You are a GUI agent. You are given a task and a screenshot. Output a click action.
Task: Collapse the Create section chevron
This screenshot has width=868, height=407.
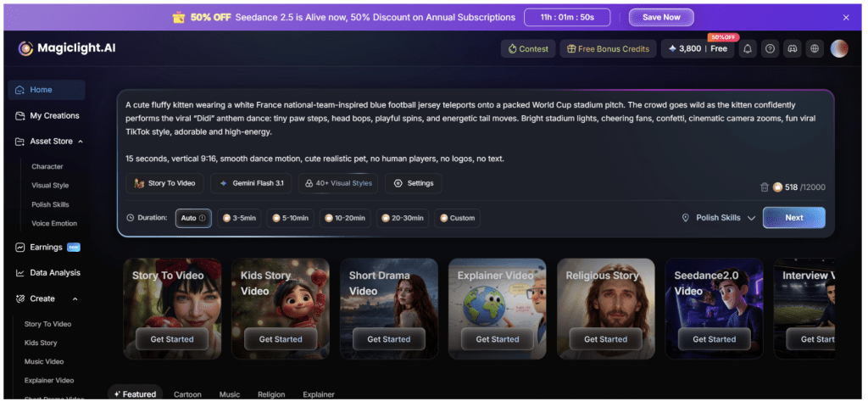coord(75,299)
